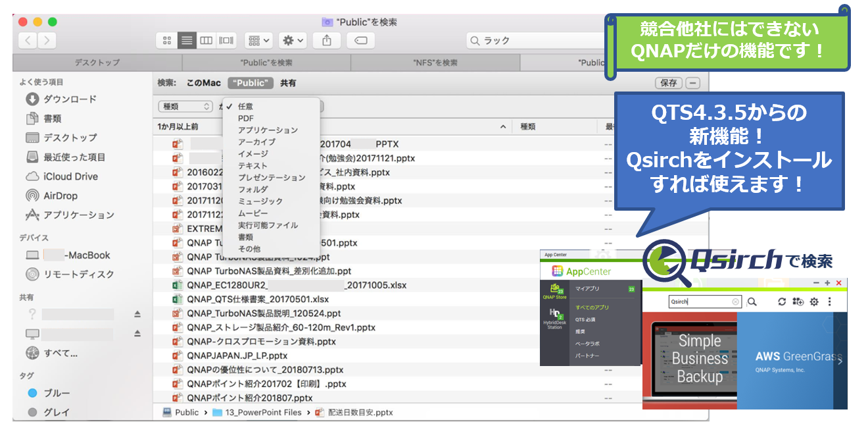Viewport: 868px width, 422px height.
Task: Select QNAP Store in App Center sidebar
Action: click(554, 292)
